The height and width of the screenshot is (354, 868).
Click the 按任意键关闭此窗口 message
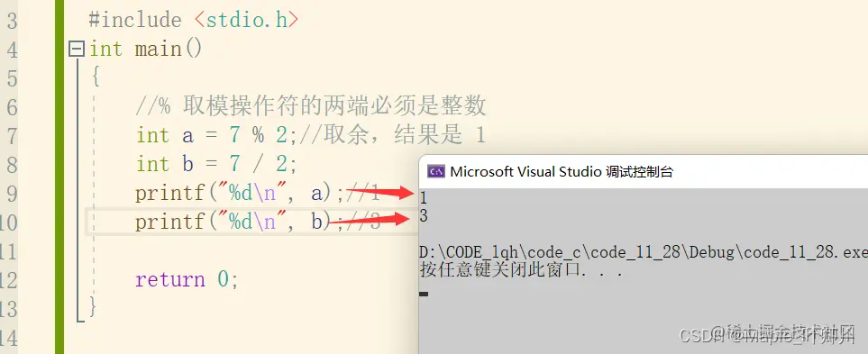(522, 270)
